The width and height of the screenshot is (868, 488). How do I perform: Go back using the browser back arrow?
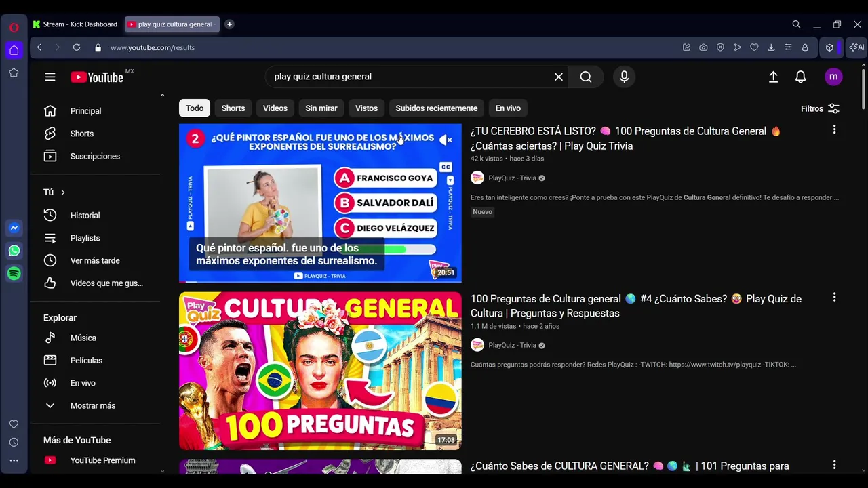point(39,47)
